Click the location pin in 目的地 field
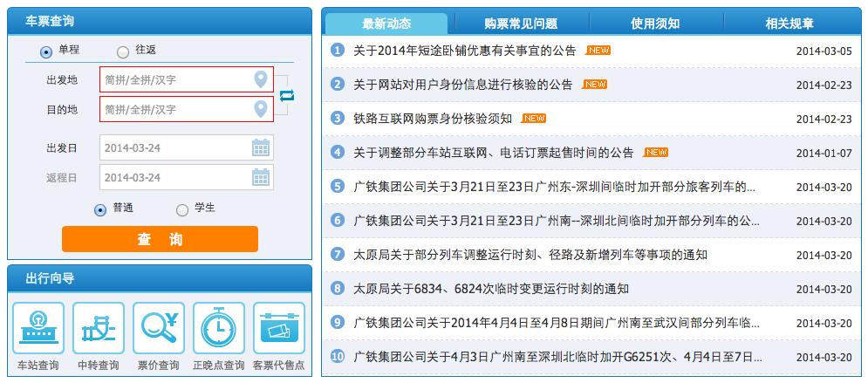868x383 pixels. coord(260,109)
